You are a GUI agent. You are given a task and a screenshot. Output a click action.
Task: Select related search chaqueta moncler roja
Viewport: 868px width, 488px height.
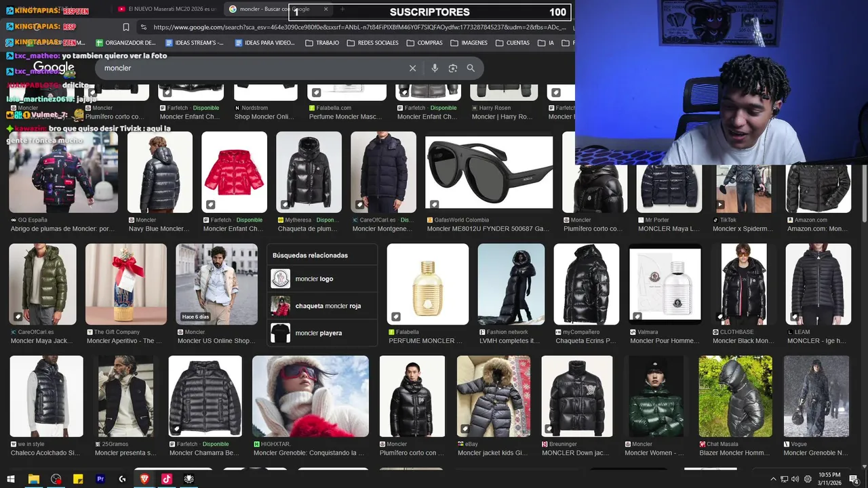(x=322, y=306)
